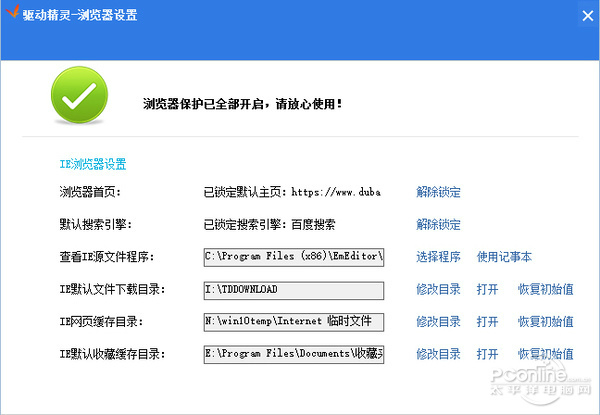The width and height of the screenshot is (600, 415).
Task: Click 选择程序 link
Action: pos(438,257)
